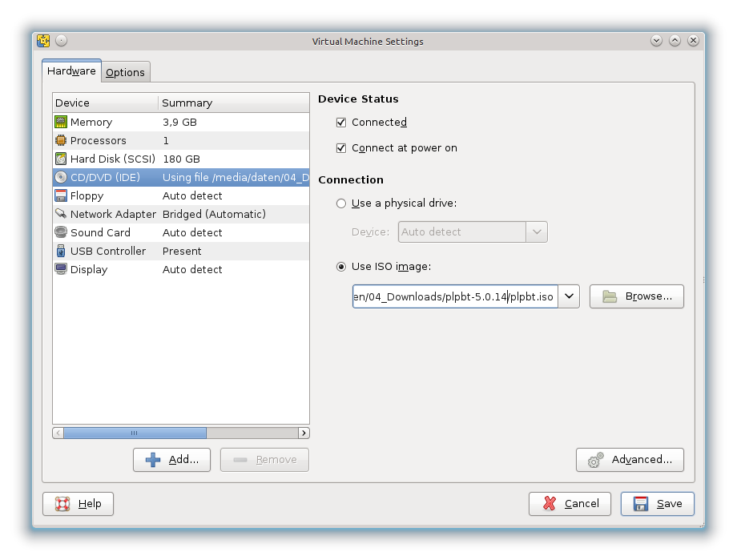Click the Browse button
The image size is (737, 560).
coord(636,296)
